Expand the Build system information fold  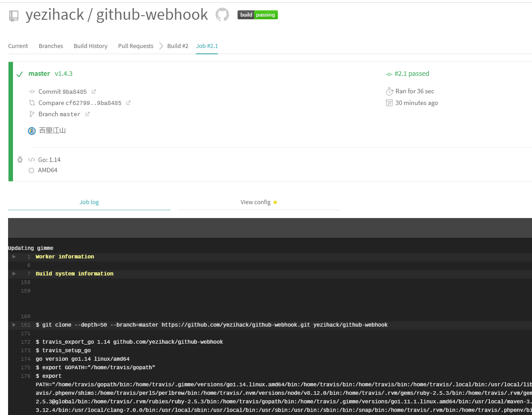click(x=14, y=274)
